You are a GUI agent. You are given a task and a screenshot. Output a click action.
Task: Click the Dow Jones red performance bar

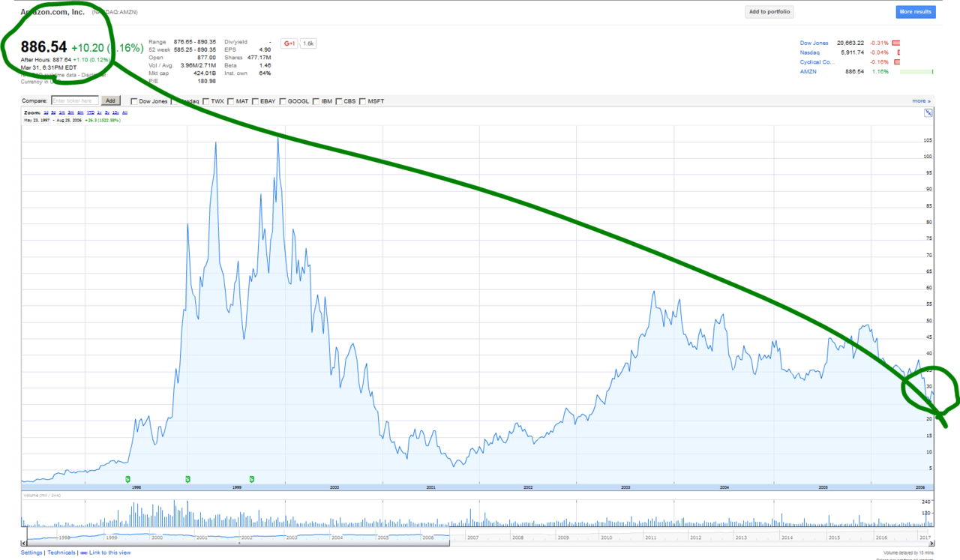895,43
